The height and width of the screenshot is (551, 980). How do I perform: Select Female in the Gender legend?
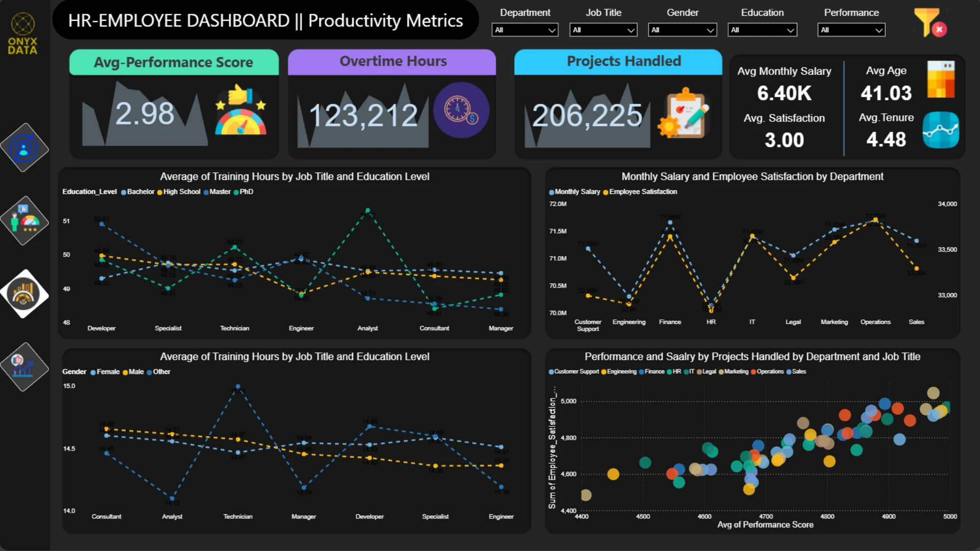tap(105, 372)
